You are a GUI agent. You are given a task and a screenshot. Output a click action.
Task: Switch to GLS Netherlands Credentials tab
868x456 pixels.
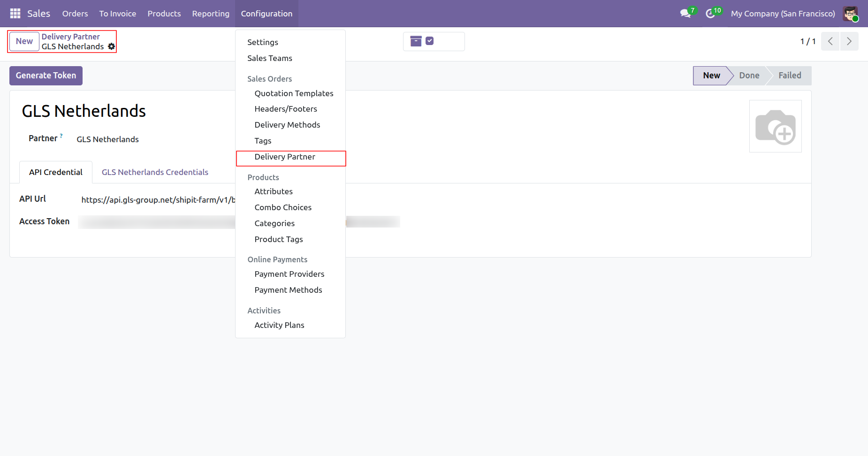pyautogui.click(x=155, y=172)
